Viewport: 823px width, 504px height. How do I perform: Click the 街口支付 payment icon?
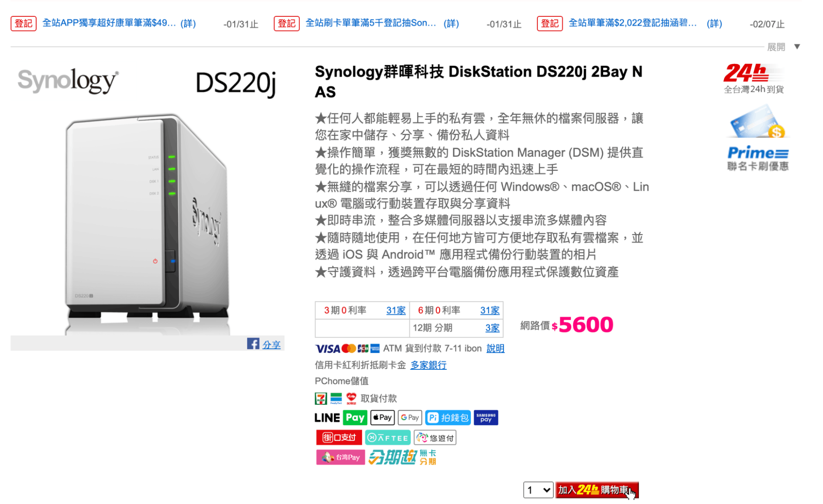[339, 437]
